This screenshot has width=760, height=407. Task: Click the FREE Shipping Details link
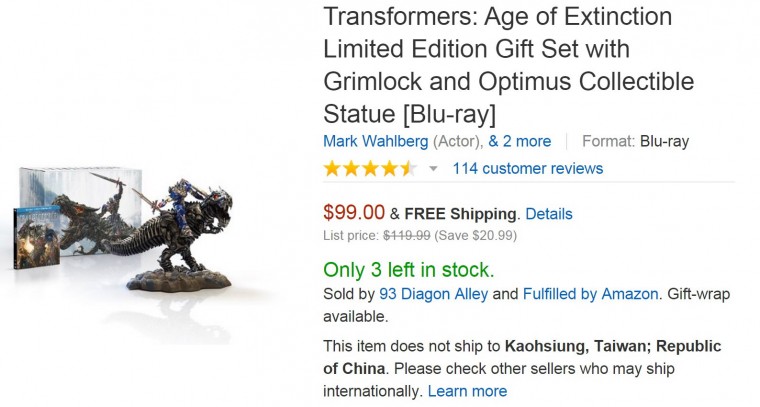coord(549,213)
